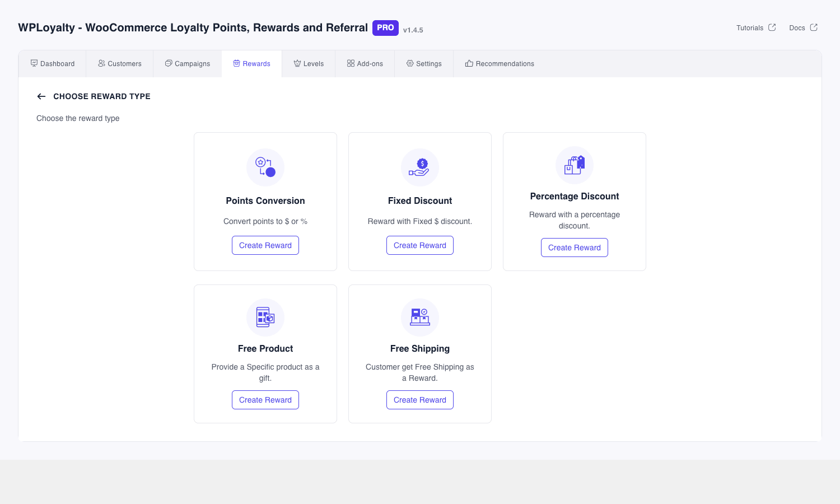Create Reward for Fixed Discount
This screenshot has width=840, height=504.
coord(420,245)
